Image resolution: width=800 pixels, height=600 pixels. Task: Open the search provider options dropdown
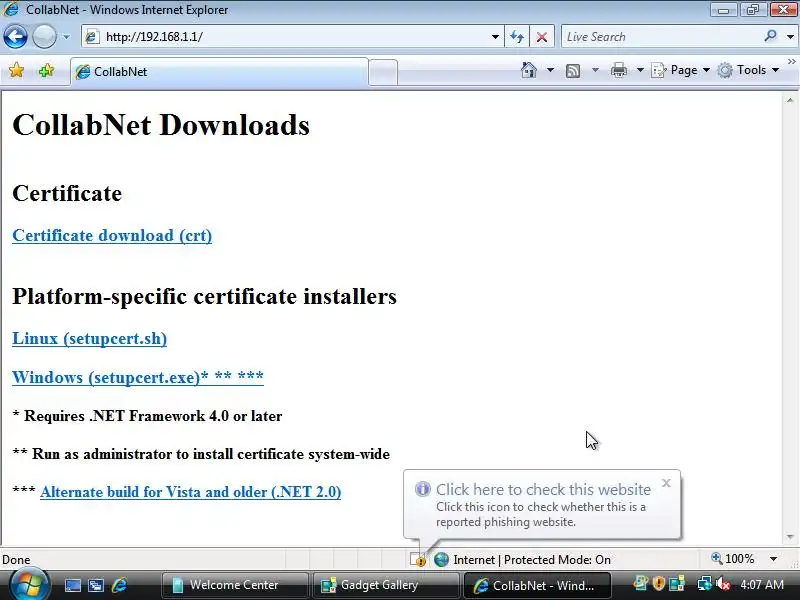coord(790,37)
